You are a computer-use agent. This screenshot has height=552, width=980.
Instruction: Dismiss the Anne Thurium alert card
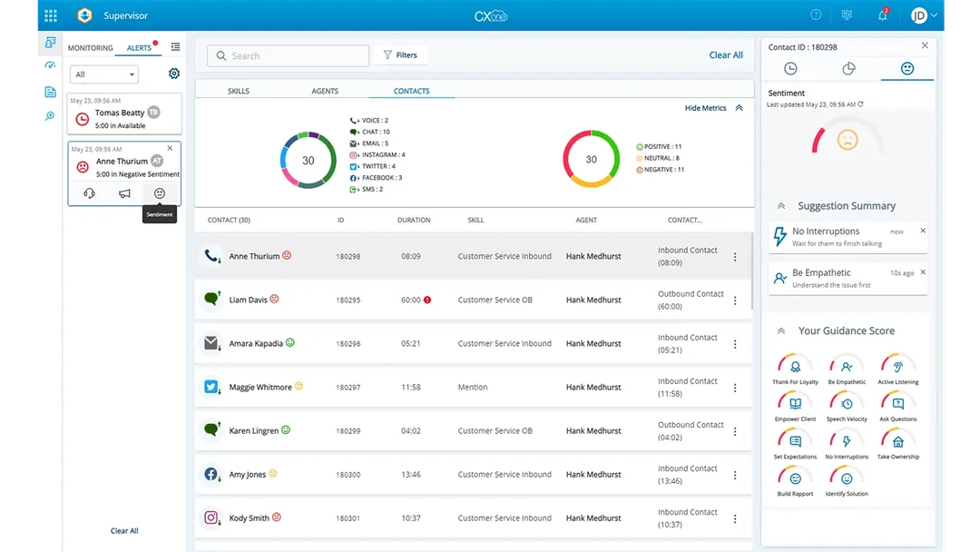170,149
